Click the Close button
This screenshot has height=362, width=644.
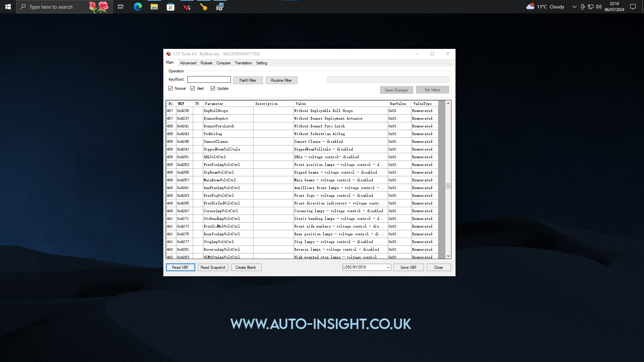click(x=438, y=267)
